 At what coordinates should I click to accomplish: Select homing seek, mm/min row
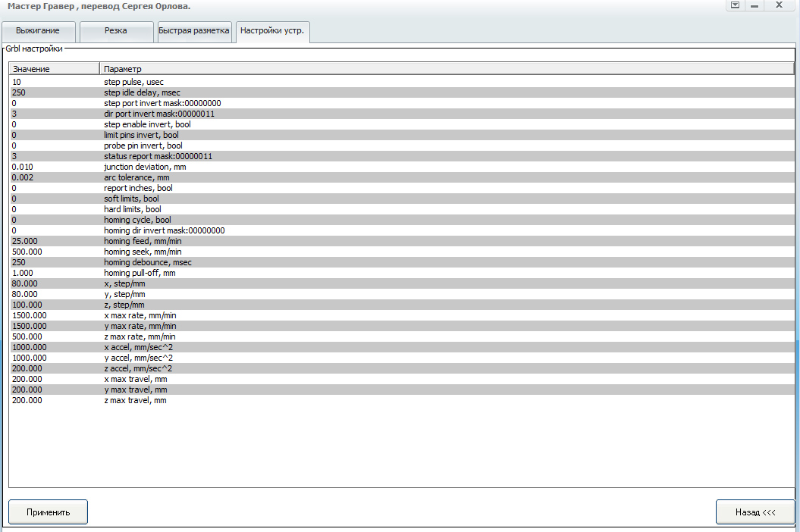tap(402, 252)
